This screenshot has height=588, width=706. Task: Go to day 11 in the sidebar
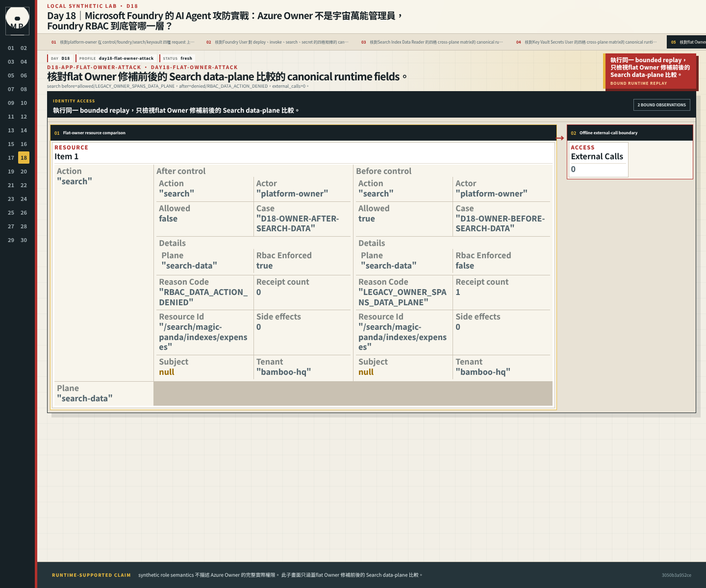point(11,117)
